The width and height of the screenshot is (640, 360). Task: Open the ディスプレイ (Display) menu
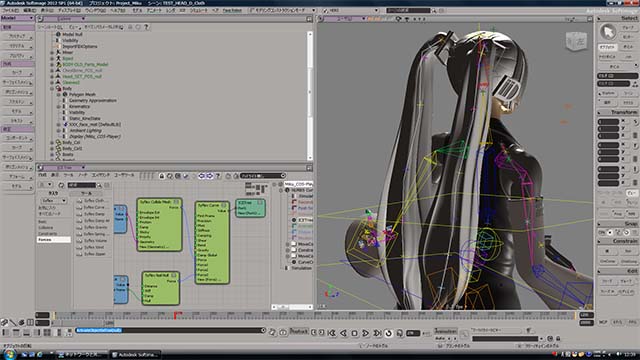[69, 10]
